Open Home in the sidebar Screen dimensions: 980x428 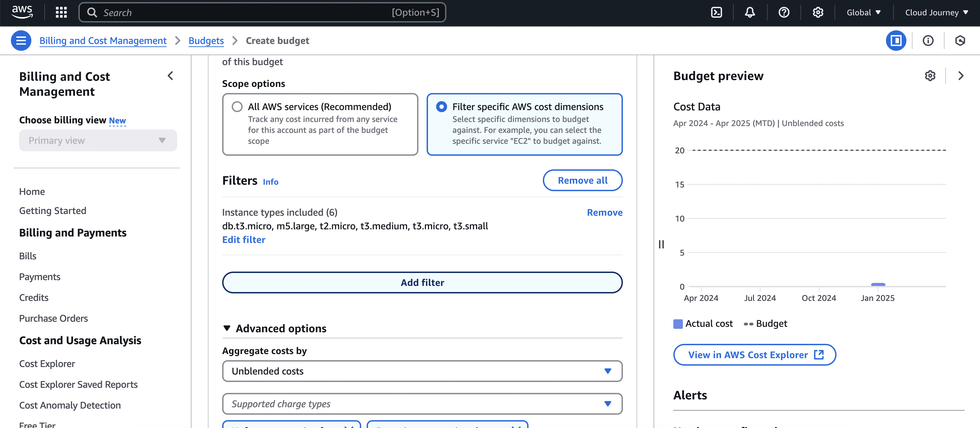pyautogui.click(x=32, y=192)
